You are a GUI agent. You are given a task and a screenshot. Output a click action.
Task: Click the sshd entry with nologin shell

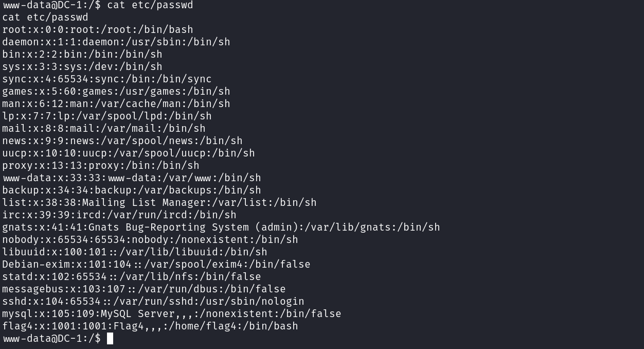point(153,302)
